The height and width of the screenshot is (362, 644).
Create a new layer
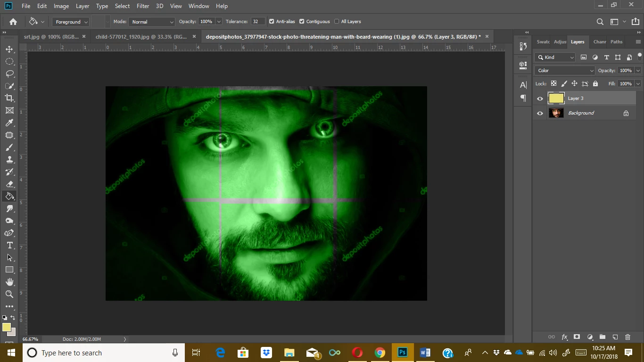(615, 337)
